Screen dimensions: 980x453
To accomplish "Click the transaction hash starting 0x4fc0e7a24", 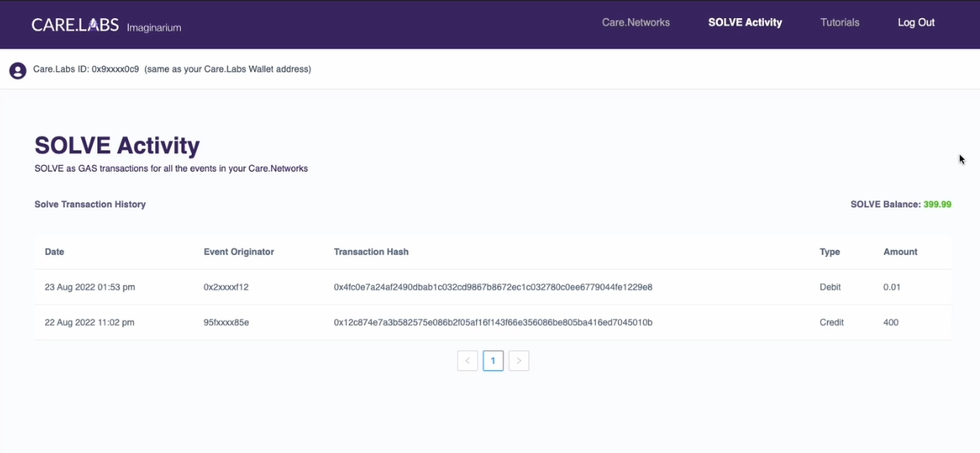I will [493, 287].
